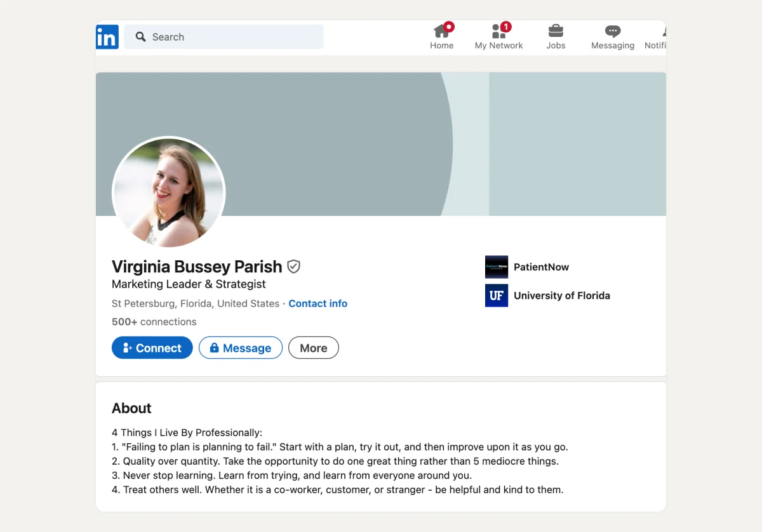Open My Network with people icon
The height and width of the screenshot is (532, 762).
click(498, 30)
